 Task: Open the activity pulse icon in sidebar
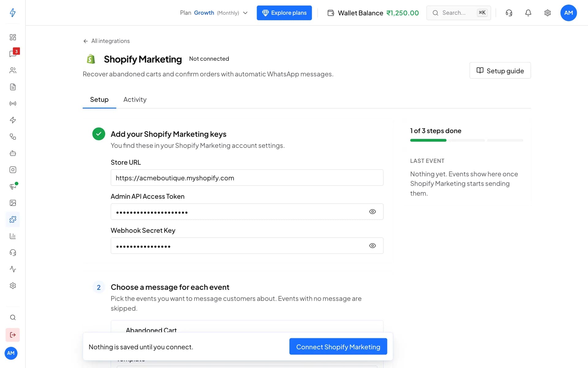point(13,269)
